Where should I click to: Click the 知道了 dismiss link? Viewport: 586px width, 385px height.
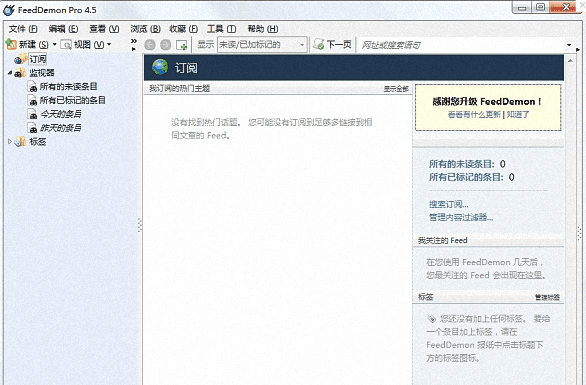(x=518, y=114)
